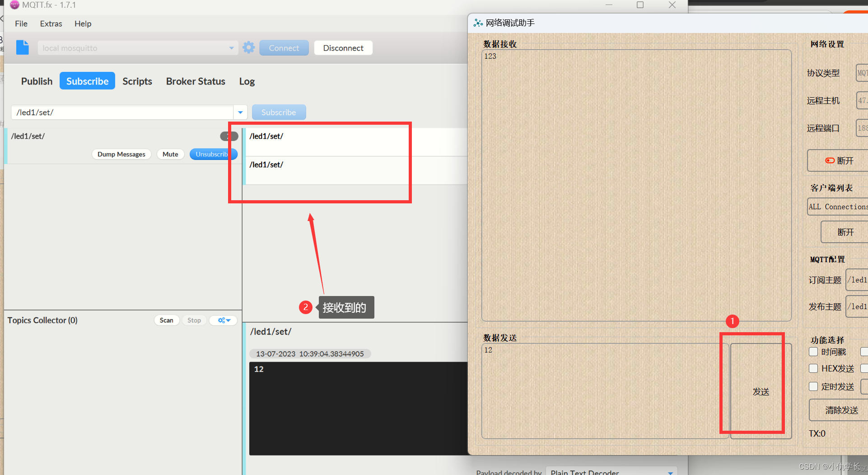Click the MQTT.fx application icon in title bar

(14, 5)
